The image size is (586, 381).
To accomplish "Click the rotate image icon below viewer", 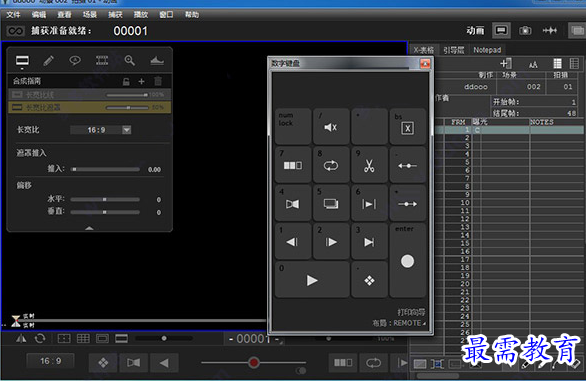I will pyautogui.click(x=40, y=339).
